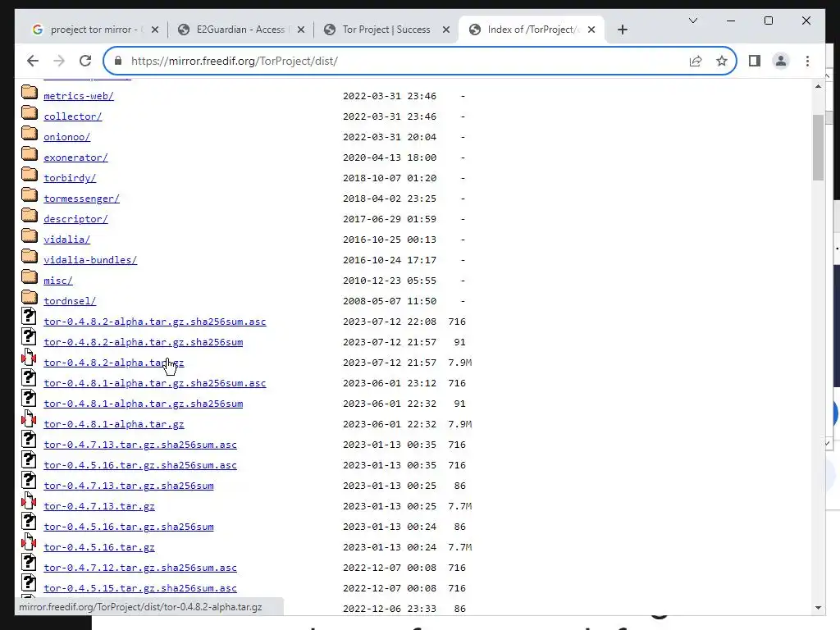Click the tordnsel folder icon

(30, 297)
